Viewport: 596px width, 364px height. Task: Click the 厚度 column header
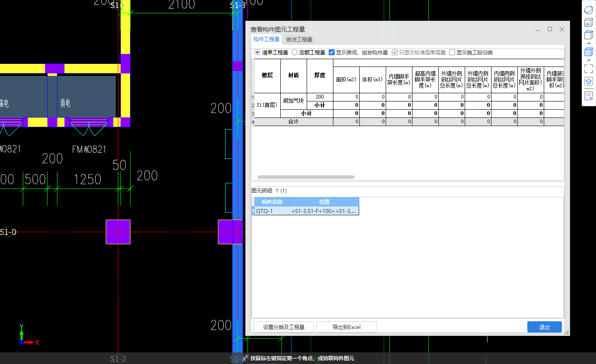[320, 76]
